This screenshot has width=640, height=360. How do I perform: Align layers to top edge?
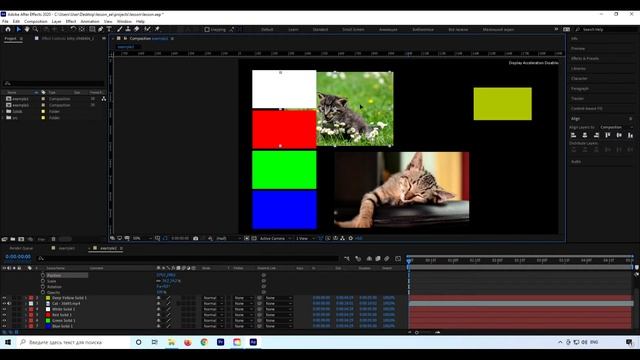tap(608, 135)
